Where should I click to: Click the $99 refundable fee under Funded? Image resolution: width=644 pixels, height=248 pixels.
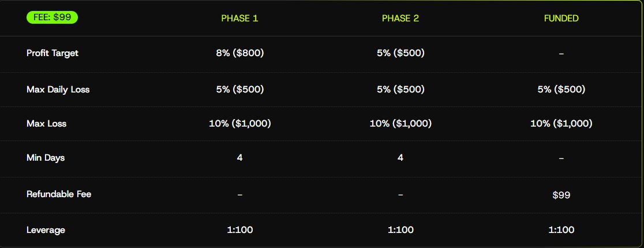(561, 195)
